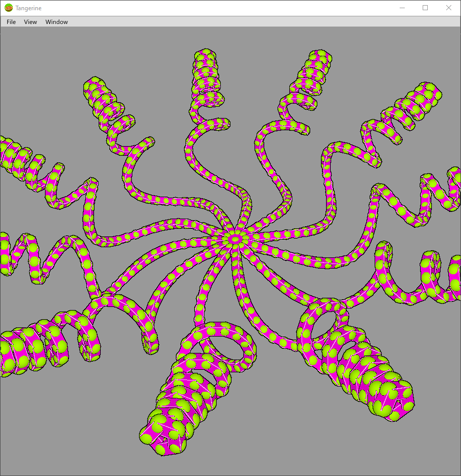Image resolution: width=461 pixels, height=476 pixels.
Task: Close the Tangerine window
Action: click(x=449, y=8)
